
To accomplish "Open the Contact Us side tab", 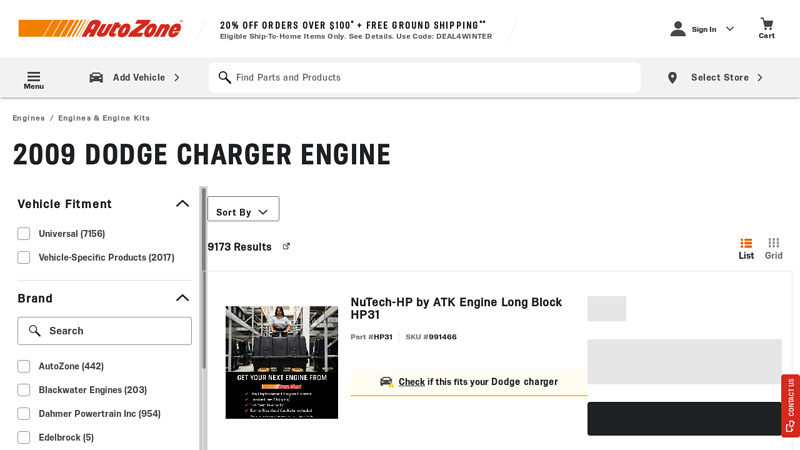I will point(790,406).
